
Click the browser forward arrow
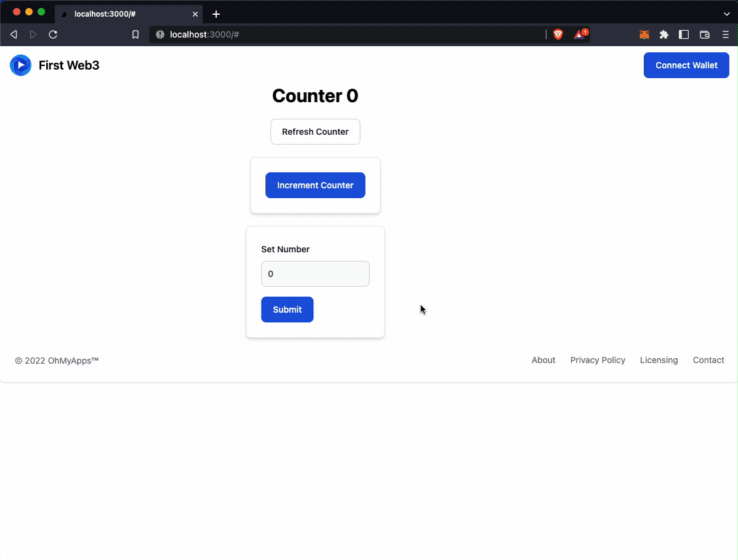33,34
